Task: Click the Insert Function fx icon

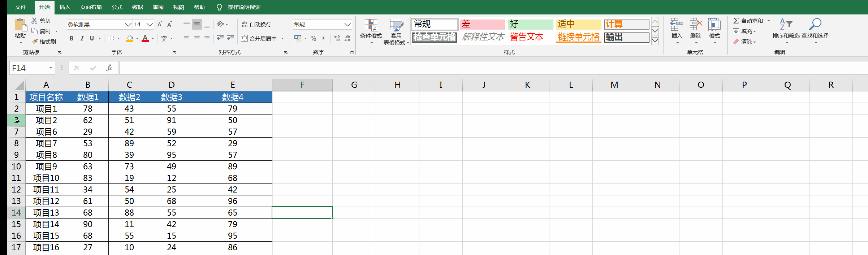Action: (x=109, y=68)
